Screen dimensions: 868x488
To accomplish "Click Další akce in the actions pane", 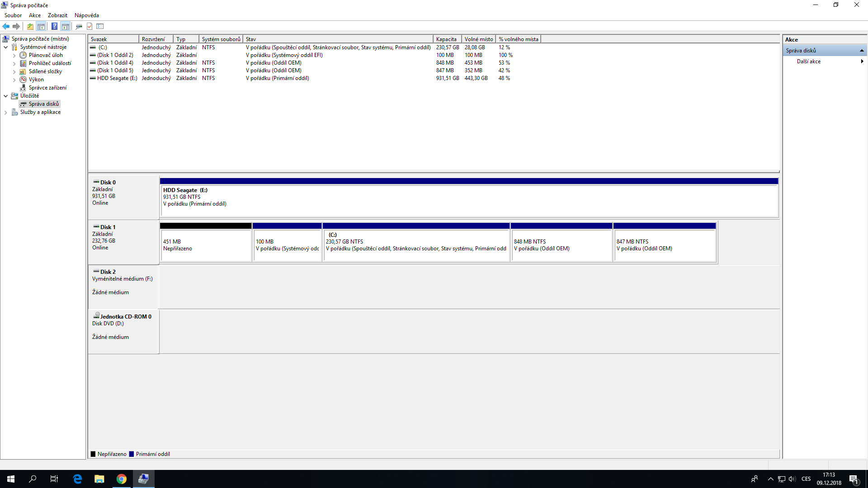I will [x=809, y=61].
